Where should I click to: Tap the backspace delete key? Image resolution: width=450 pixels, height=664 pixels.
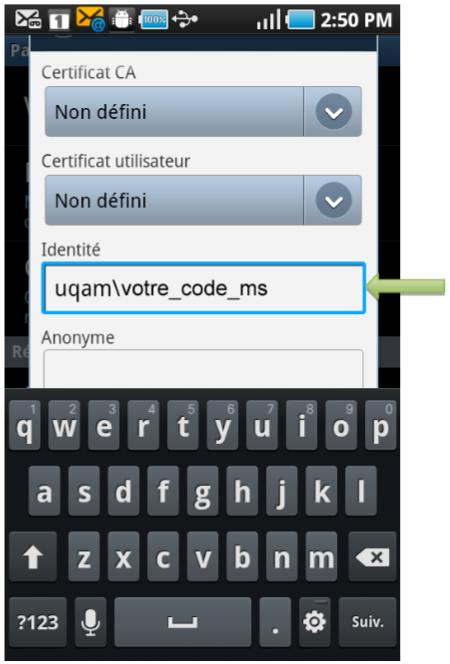point(372,556)
